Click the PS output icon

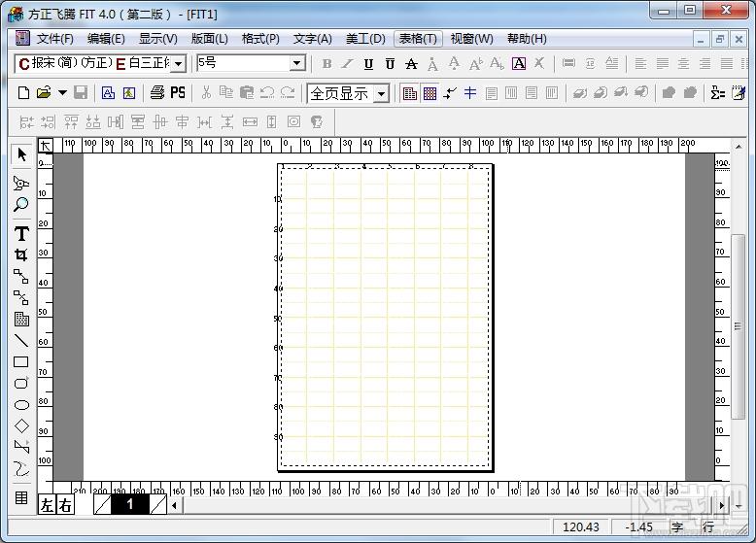coord(178,92)
